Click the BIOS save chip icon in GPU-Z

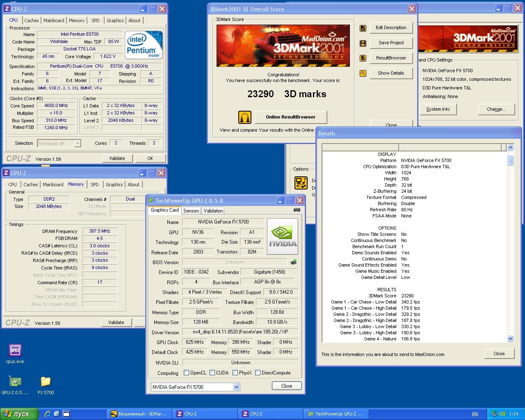[x=294, y=262]
